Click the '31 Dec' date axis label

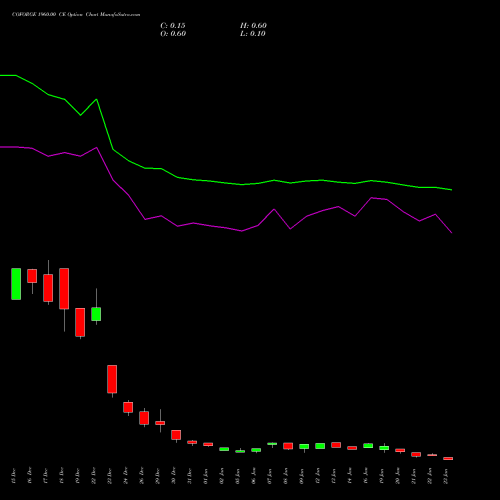[x=189, y=476]
